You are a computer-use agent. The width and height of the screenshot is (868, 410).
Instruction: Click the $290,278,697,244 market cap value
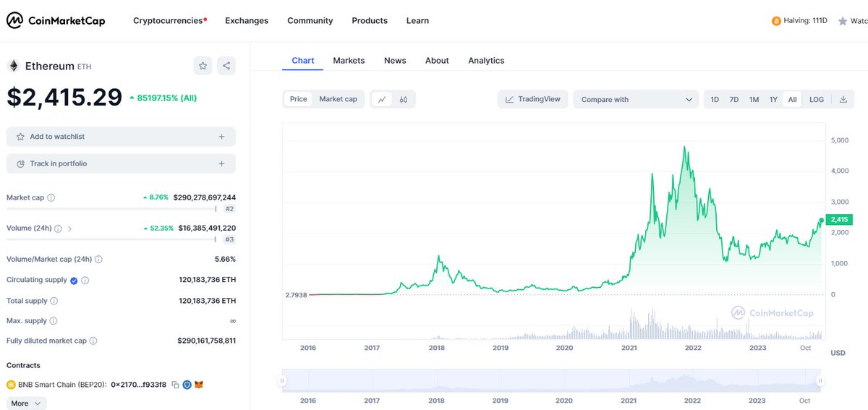tap(205, 197)
